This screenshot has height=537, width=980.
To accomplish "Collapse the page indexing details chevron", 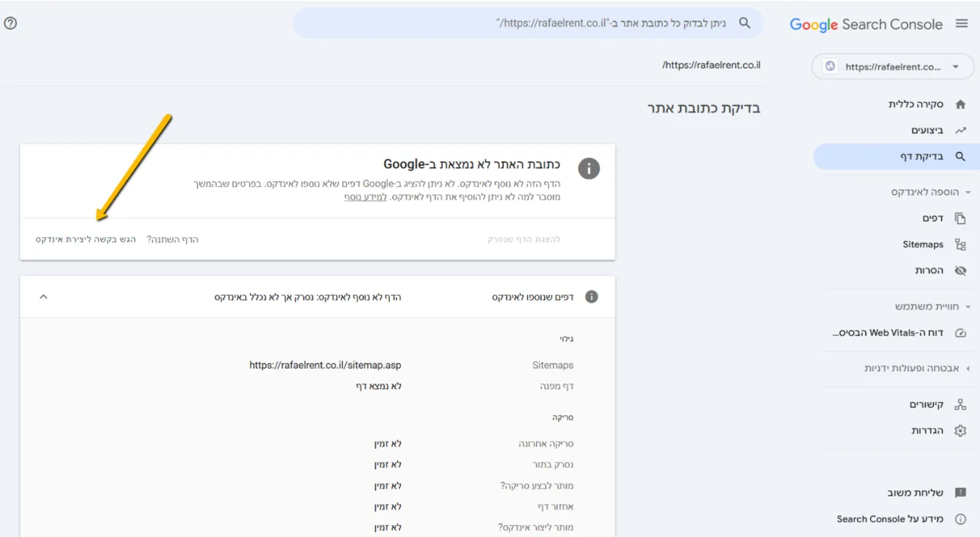I will point(43,297).
